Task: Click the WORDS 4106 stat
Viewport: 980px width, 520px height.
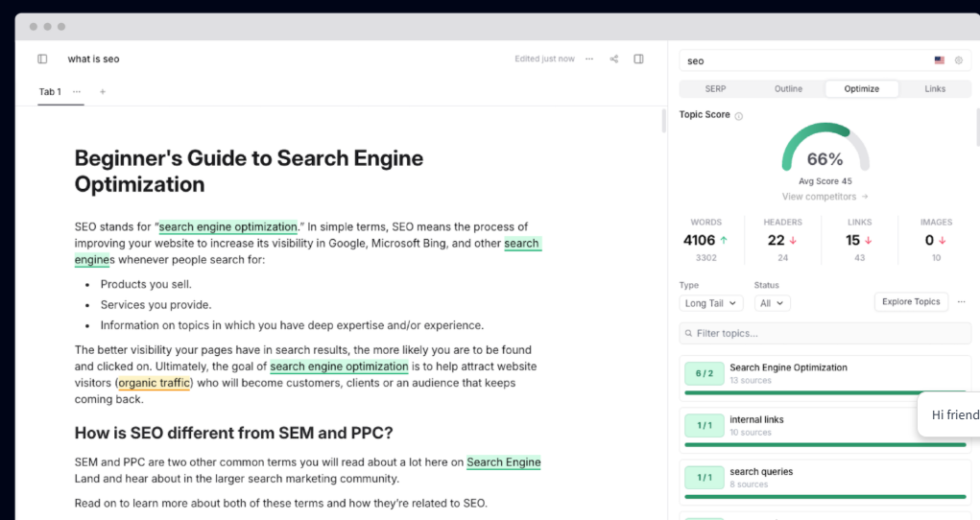Action: pos(705,240)
